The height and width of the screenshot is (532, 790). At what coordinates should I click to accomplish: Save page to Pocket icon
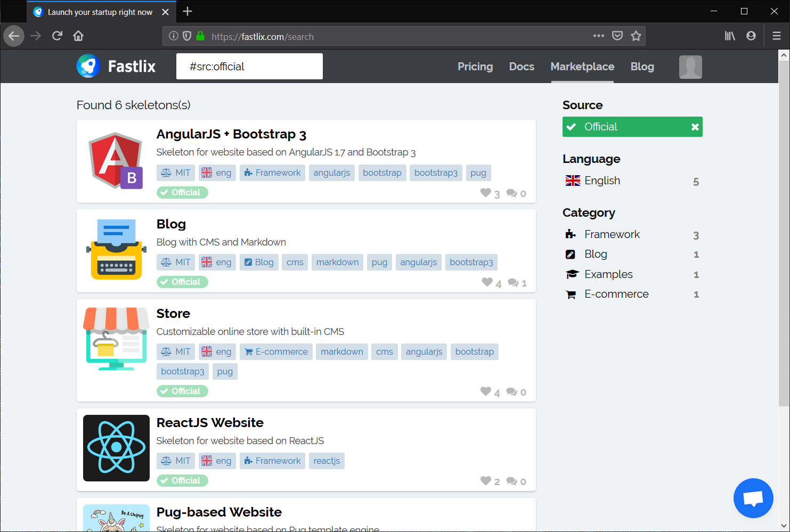(617, 36)
